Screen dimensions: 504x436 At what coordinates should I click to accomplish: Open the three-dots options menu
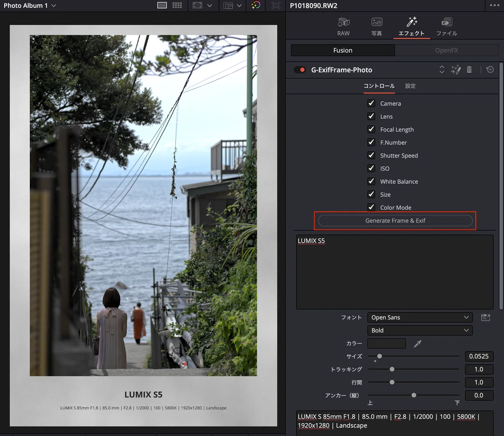point(494,5)
